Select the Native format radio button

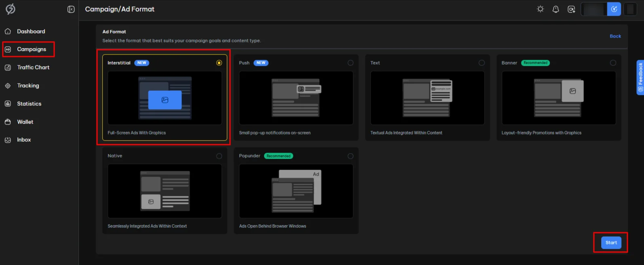tap(219, 156)
